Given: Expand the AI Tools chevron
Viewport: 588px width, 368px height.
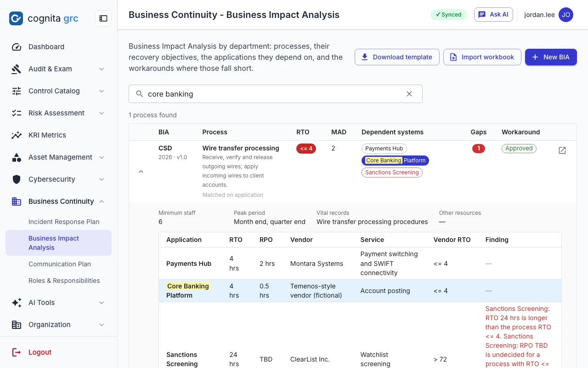Looking at the screenshot, I should [102, 303].
